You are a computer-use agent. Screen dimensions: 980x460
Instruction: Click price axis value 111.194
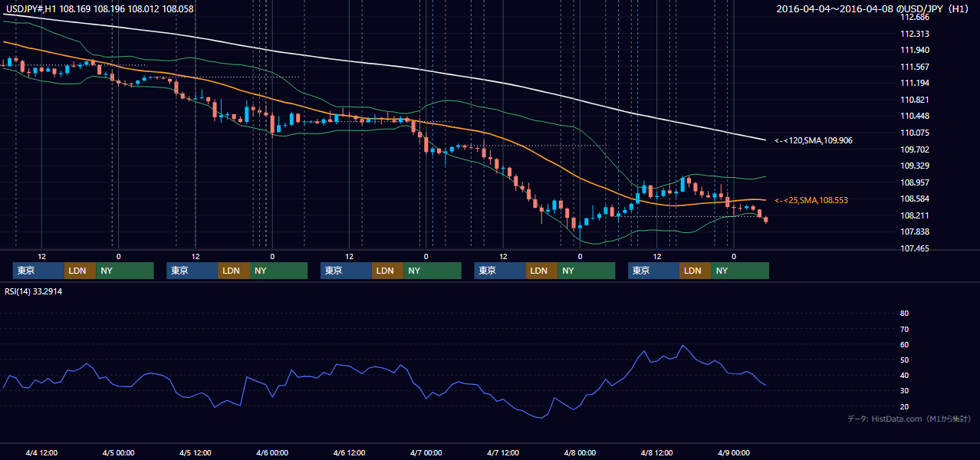coord(915,83)
